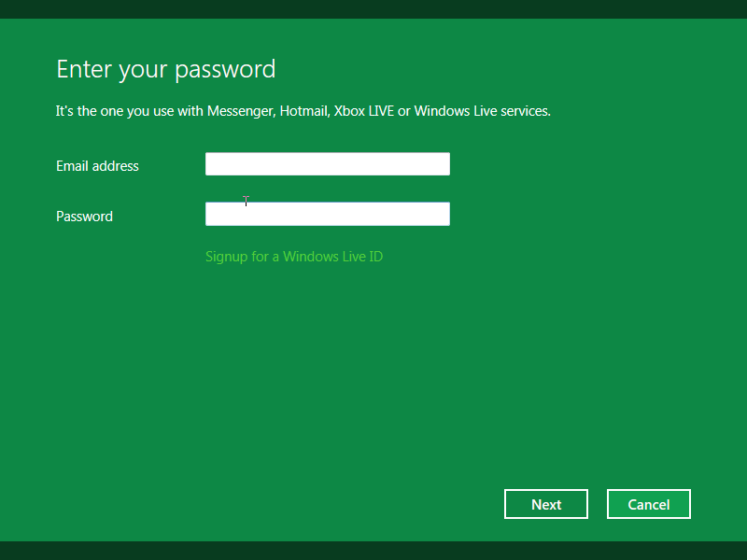Click the Next button
The width and height of the screenshot is (747, 560).
[x=546, y=504]
